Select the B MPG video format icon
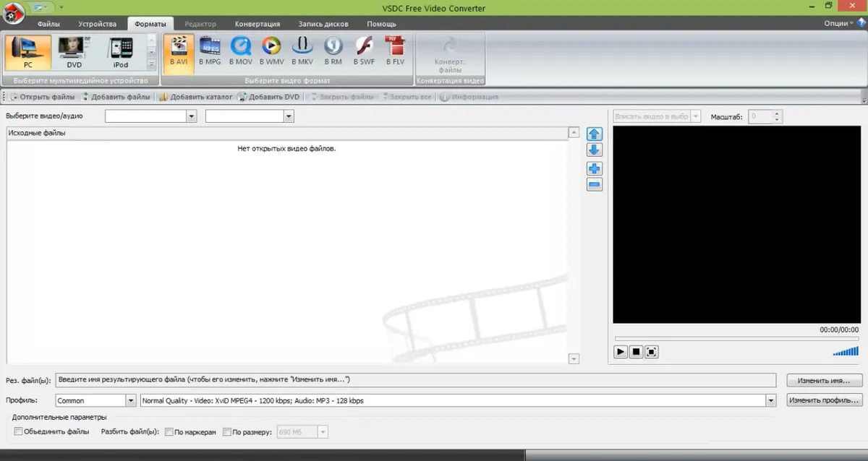 (x=210, y=51)
